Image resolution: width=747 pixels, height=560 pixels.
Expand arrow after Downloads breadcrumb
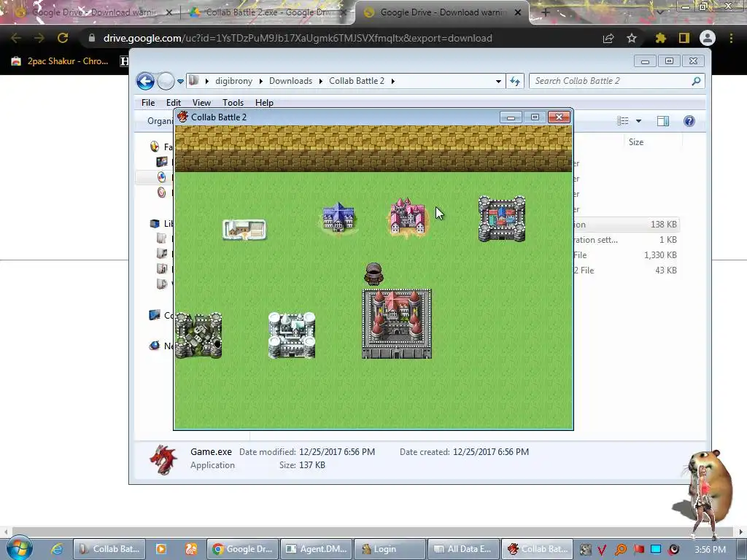[x=320, y=82]
